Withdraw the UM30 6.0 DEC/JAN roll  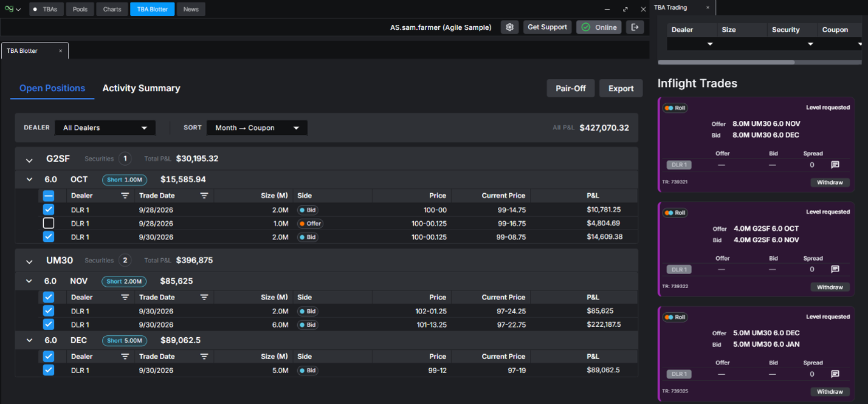[830, 392]
